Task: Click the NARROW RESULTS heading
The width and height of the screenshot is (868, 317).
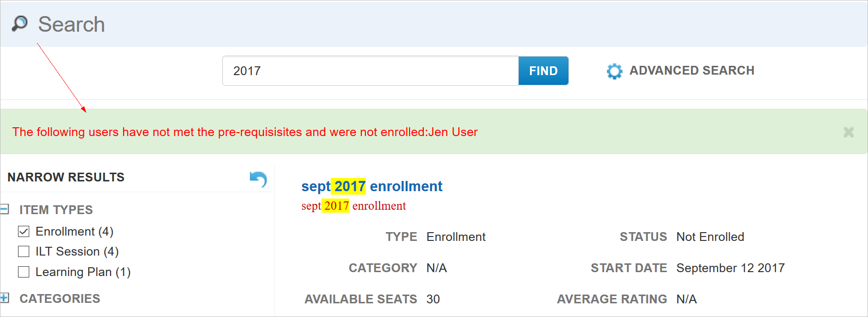Action: (x=66, y=177)
